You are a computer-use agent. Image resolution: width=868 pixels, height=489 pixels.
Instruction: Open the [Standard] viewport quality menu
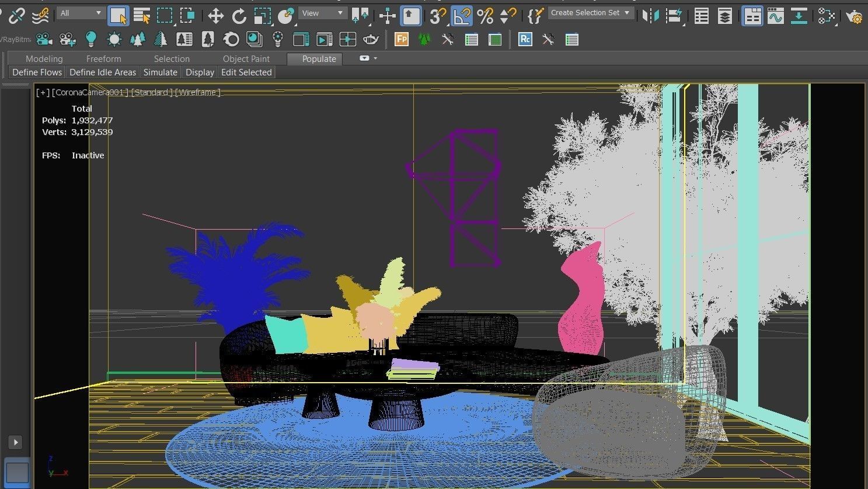click(x=152, y=92)
